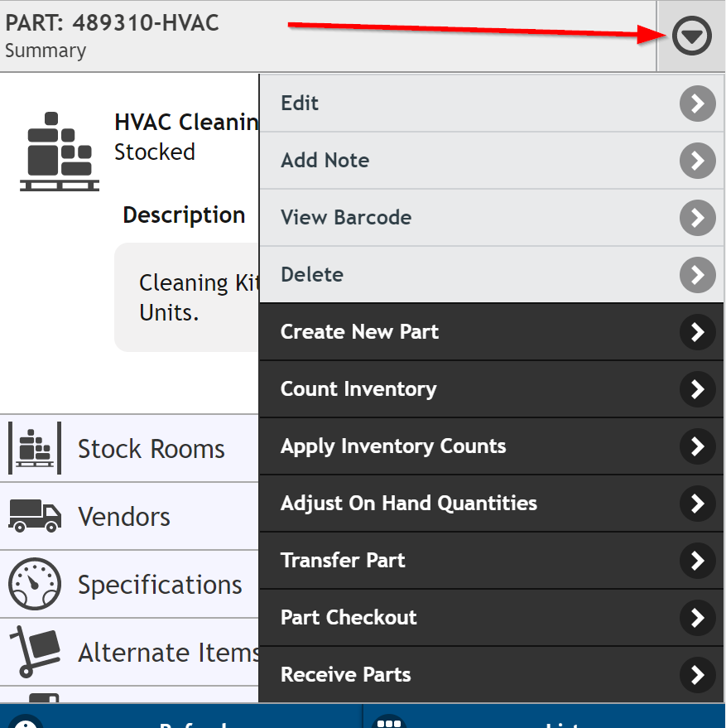Click the large stocked part pallet icon
The image size is (726, 728).
(60, 152)
